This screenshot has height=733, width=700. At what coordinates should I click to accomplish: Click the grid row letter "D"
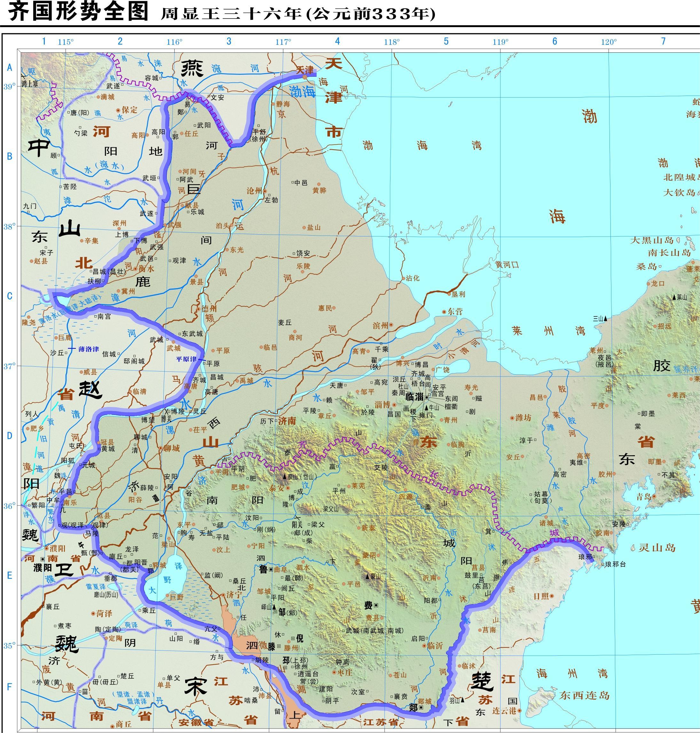pyautogui.click(x=10, y=436)
